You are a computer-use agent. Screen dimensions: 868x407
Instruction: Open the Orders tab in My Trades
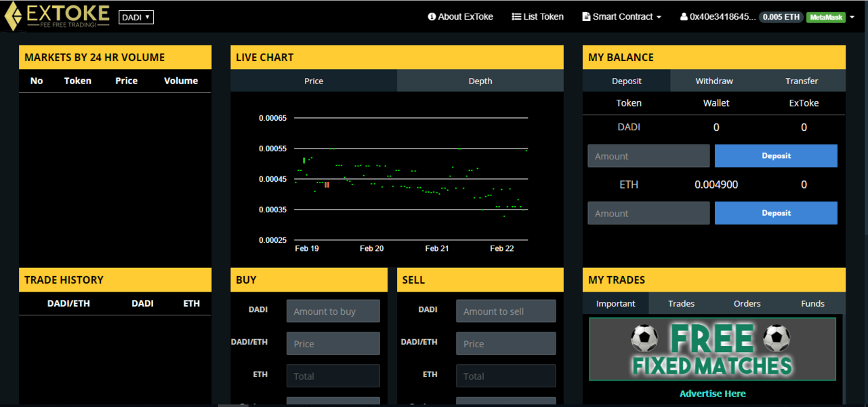[747, 303]
